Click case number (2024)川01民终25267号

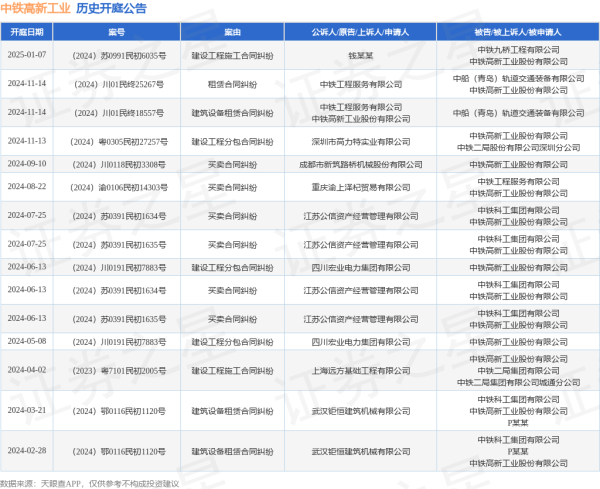119,84
